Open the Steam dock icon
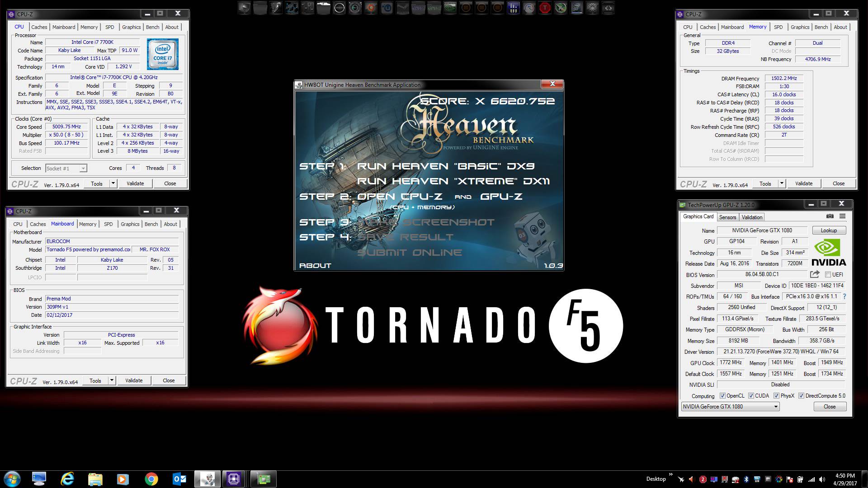 click(403, 8)
